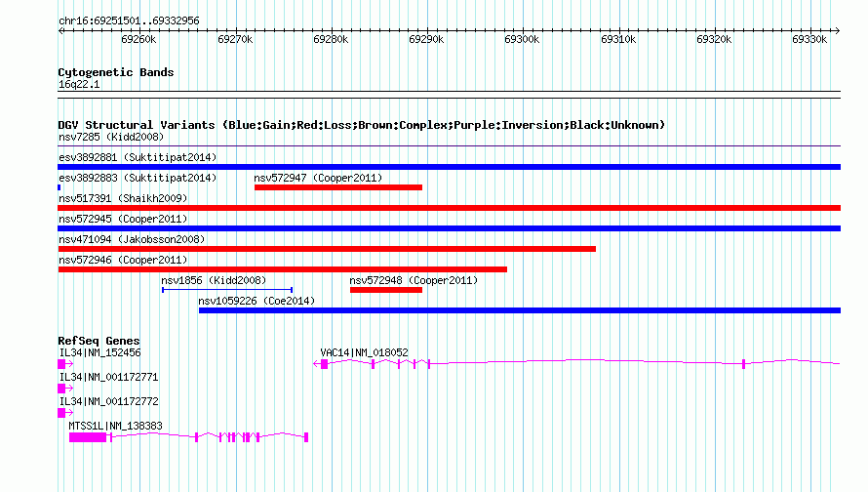Open variant label esv3892883 (Suktitipat2014)
The width and height of the screenshot is (868, 492).
[138, 178]
